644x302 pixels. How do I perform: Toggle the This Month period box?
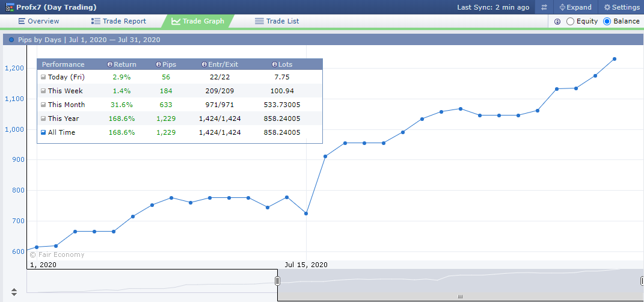point(43,105)
